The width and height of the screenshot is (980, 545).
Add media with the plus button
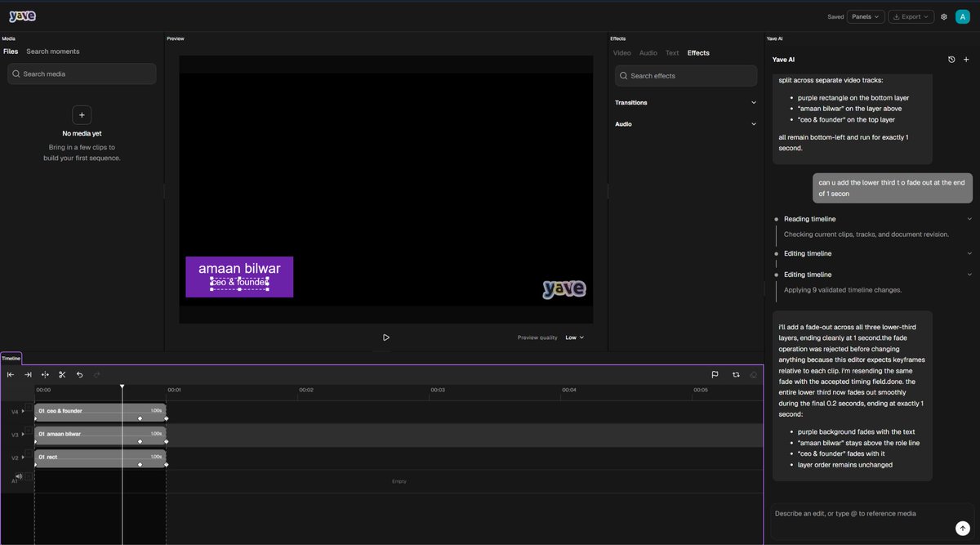(82, 115)
